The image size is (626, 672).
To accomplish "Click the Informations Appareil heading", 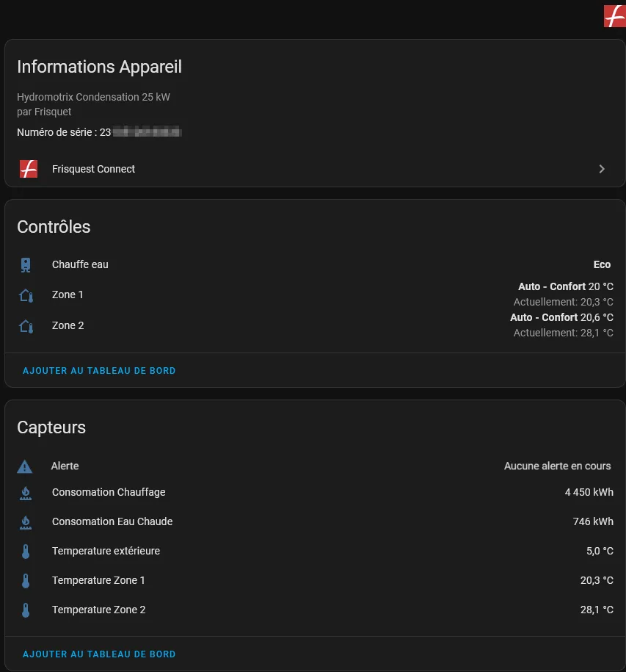I will click(99, 67).
